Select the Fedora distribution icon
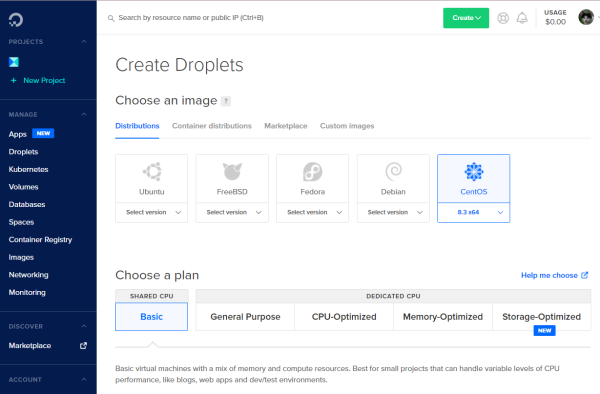This screenshot has height=394, width=600. pyautogui.click(x=313, y=171)
